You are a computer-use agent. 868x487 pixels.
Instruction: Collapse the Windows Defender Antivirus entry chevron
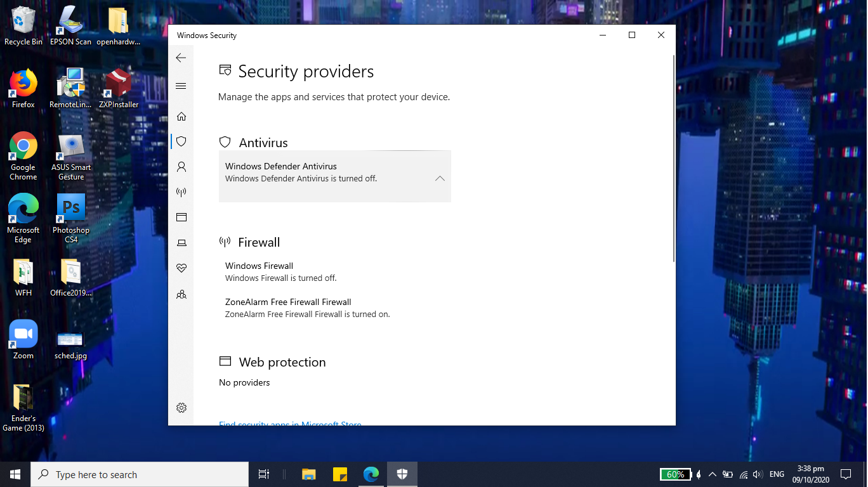[440, 179]
